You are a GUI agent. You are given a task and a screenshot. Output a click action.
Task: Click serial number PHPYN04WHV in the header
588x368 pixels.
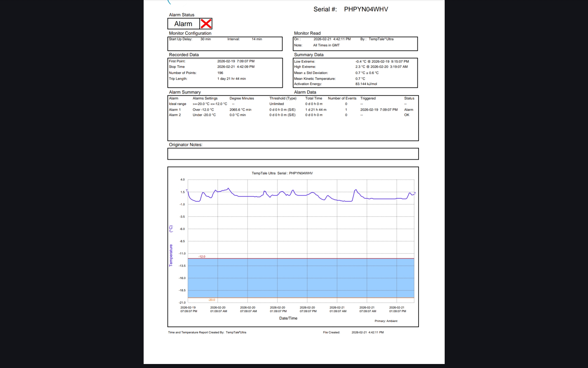366,9
